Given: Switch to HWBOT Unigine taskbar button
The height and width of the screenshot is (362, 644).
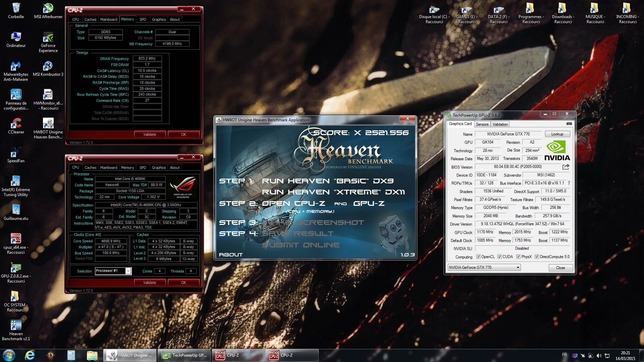Looking at the screenshot, I should click(130, 355).
